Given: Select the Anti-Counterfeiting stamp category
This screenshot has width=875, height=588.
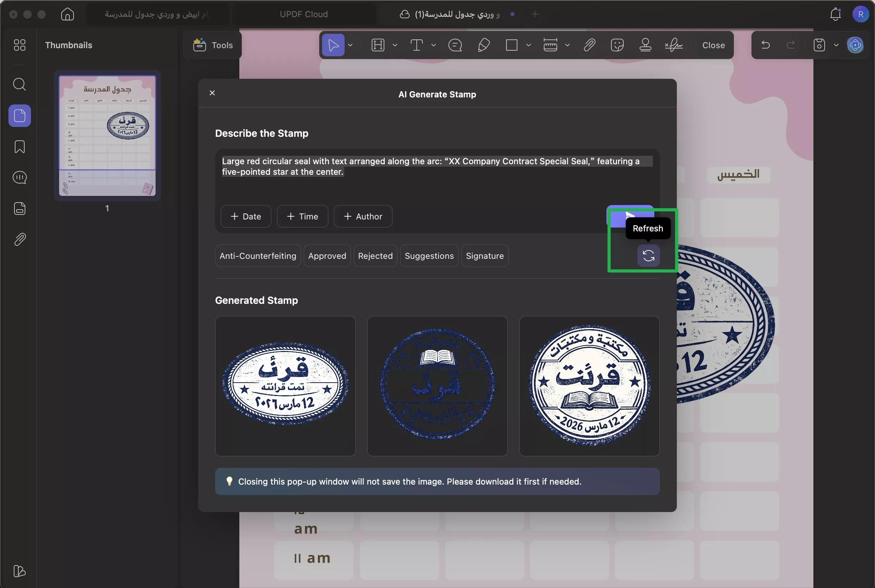Looking at the screenshot, I should (257, 256).
